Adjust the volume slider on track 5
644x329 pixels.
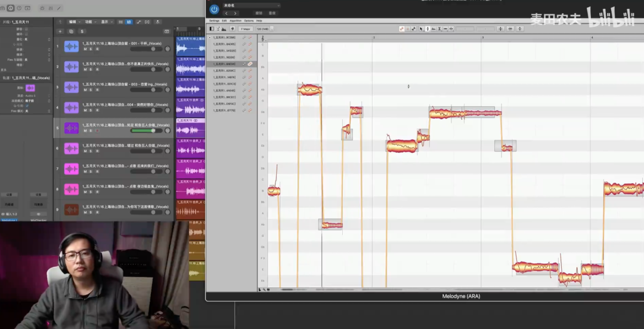(x=146, y=130)
